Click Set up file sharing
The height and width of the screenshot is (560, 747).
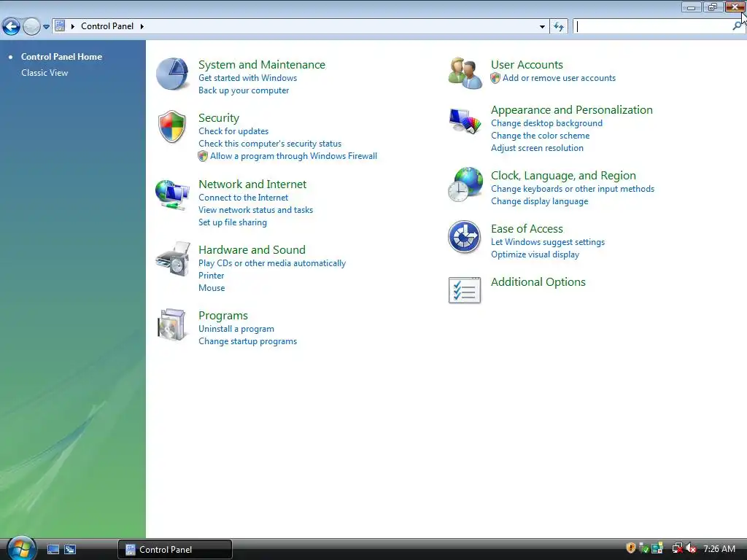pyautogui.click(x=233, y=222)
